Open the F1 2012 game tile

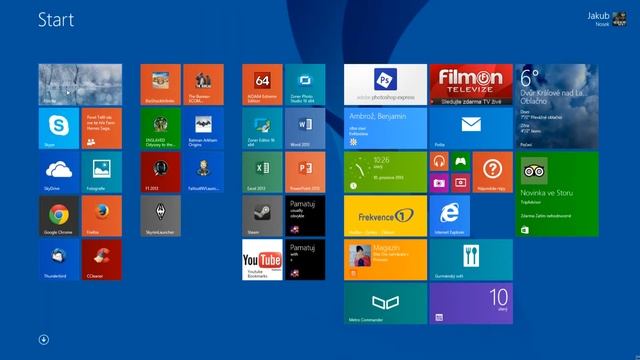(160, 172)
